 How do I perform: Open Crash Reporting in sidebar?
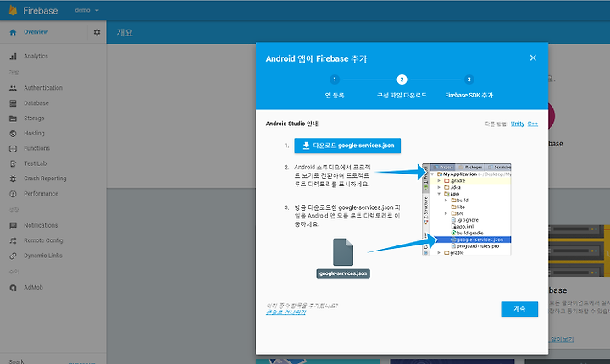[45, 179]
